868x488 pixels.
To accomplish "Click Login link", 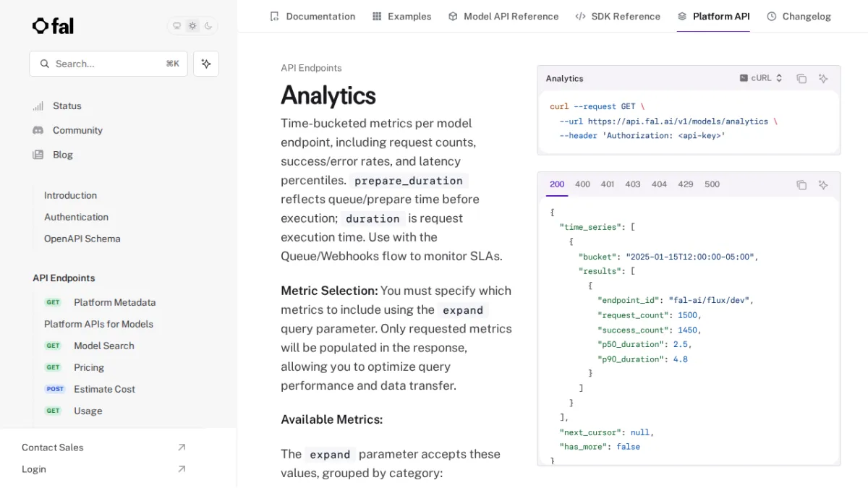I will tap(34, 469).
